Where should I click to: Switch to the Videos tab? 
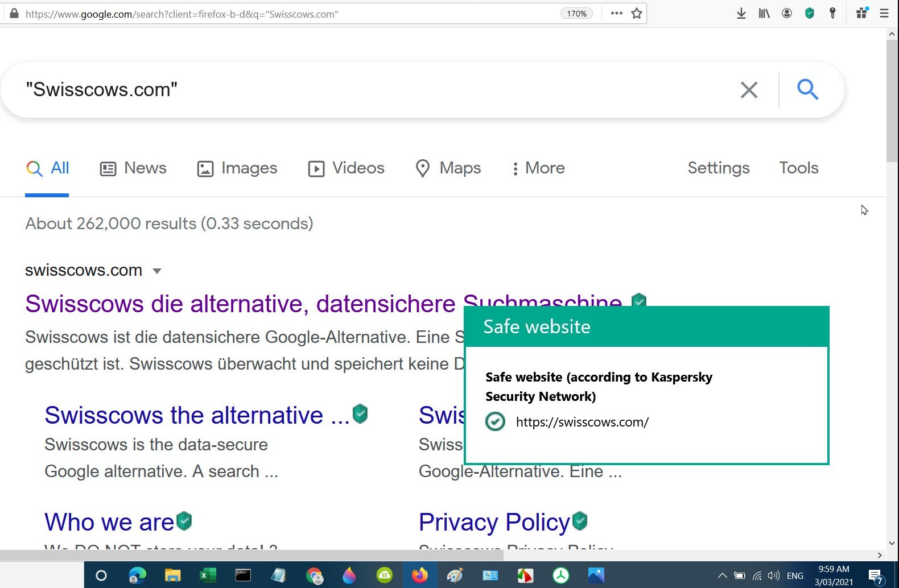pyautogui.click(x=346, y=168)
